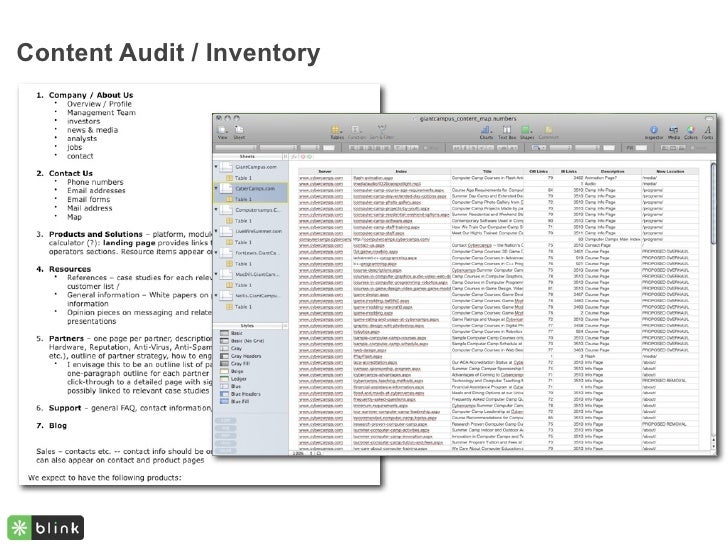Select Table 1 under Computercamps sheet
The width and height of the screenshot is (728, 546).
pos(239,221)
